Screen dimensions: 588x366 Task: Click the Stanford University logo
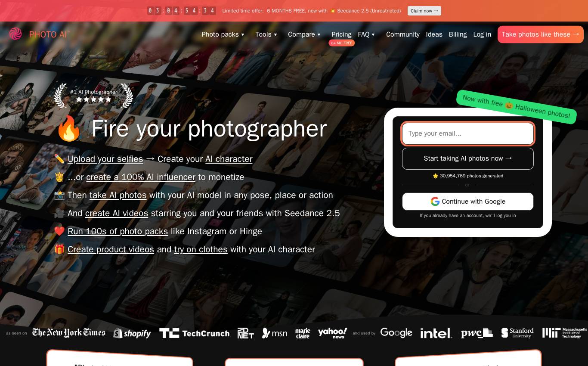click(517, 333)
